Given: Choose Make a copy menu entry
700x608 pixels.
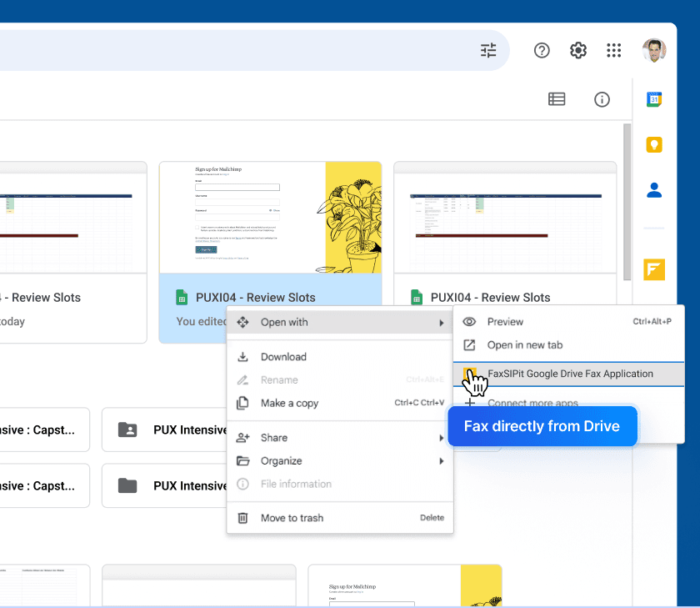Looking at the screenshot, I should click(x=340, y=403).
